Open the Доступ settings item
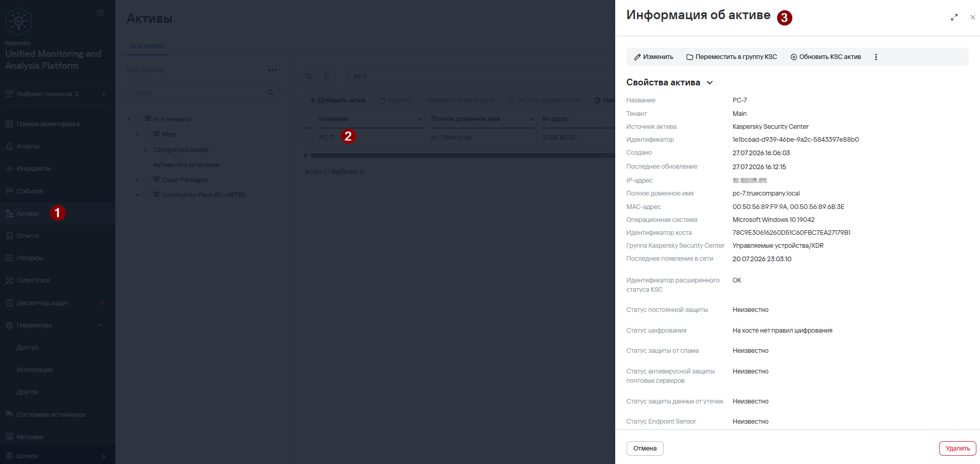The width and height of the screenshot is (980, 464). (x=27, y=348)
